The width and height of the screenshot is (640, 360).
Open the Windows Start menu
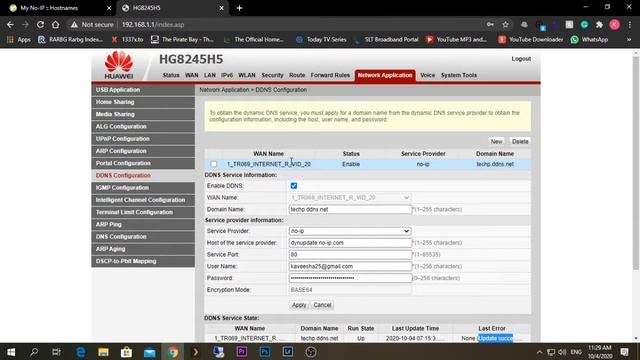tap(11, 352)
